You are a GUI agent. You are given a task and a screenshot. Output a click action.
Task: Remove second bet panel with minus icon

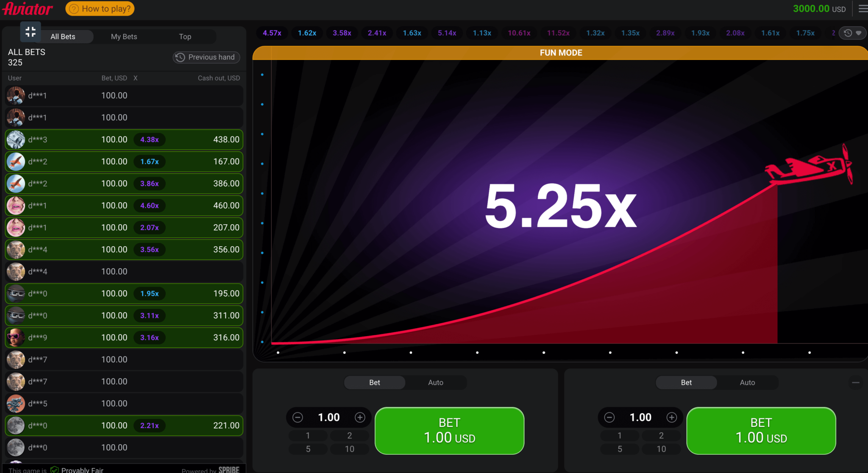[856, 382]
